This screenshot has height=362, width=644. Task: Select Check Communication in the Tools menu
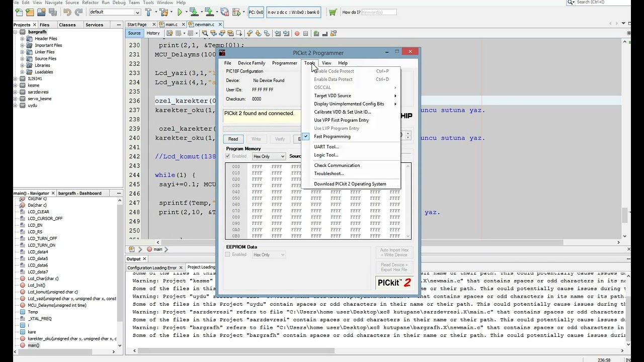coord(351,165)
